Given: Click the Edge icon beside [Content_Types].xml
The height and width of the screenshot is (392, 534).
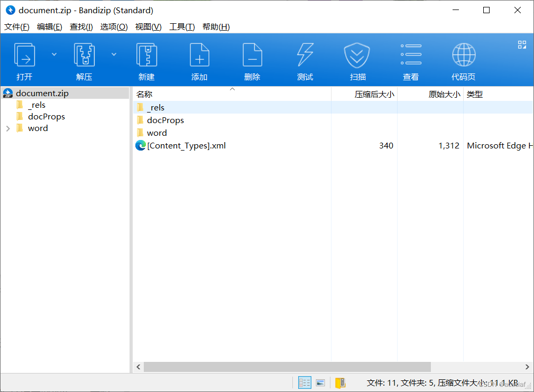Looking at the screenshot, I should [x=140, y=146].
